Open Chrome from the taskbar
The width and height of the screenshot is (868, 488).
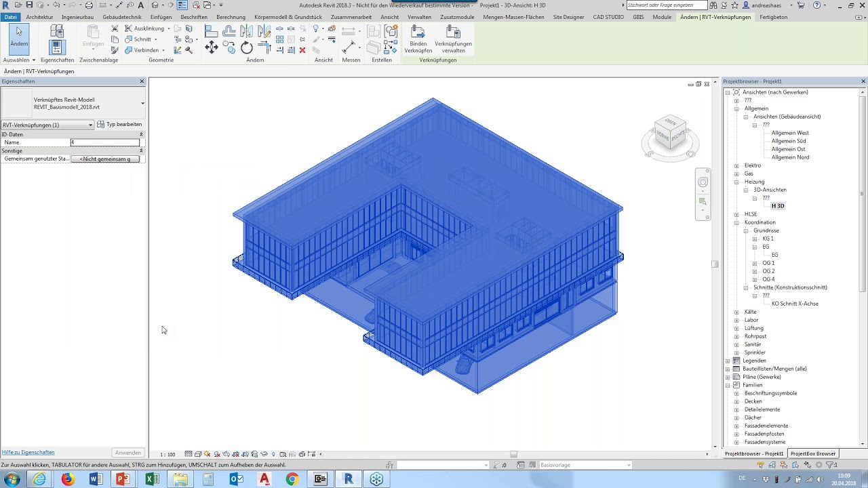pyautogui.click(x=292, y=479)
